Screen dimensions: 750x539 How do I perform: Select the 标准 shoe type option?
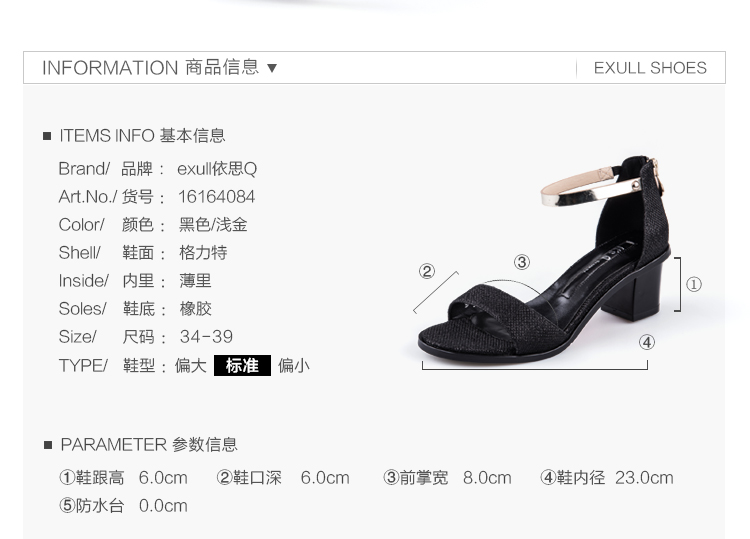[x=242, y=365]
